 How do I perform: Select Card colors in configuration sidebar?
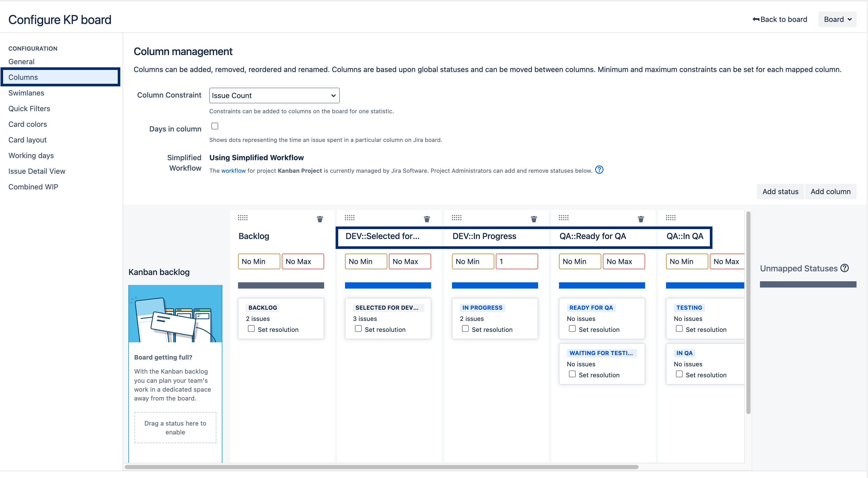coord(28,124)
